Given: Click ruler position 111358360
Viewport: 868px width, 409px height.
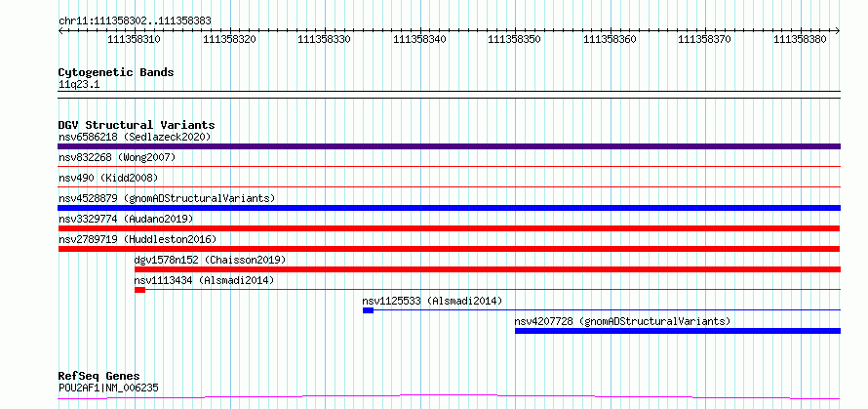Looking at the screenshot, I should click(x=610, y=39).
